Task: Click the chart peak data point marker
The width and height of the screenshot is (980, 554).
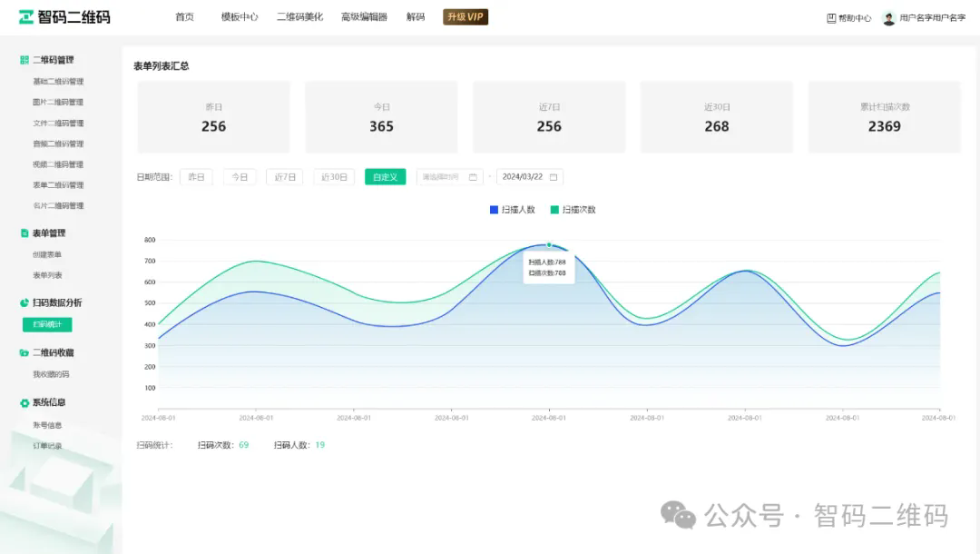Action: coord(549,244)
